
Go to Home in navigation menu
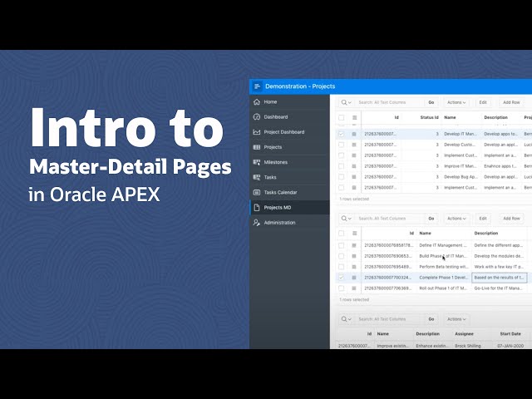pos(289,101)
